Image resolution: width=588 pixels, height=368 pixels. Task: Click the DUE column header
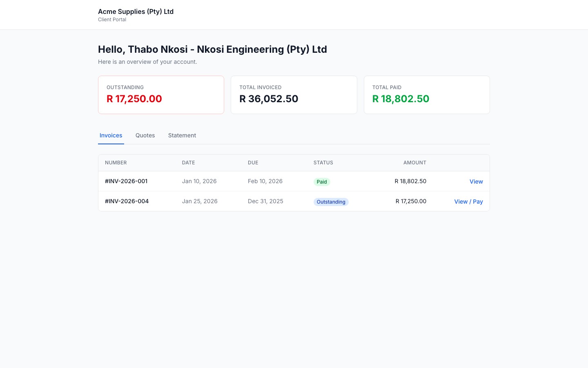tap(253, 162)
